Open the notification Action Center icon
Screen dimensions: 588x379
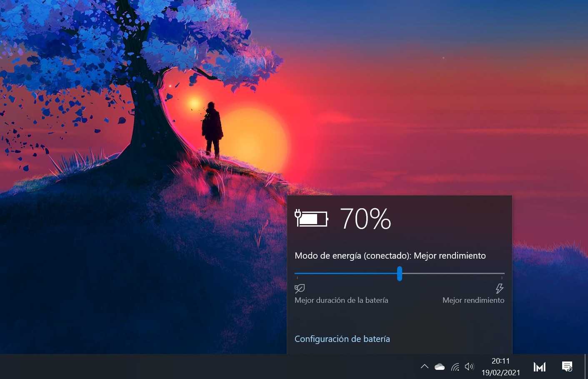567,367
